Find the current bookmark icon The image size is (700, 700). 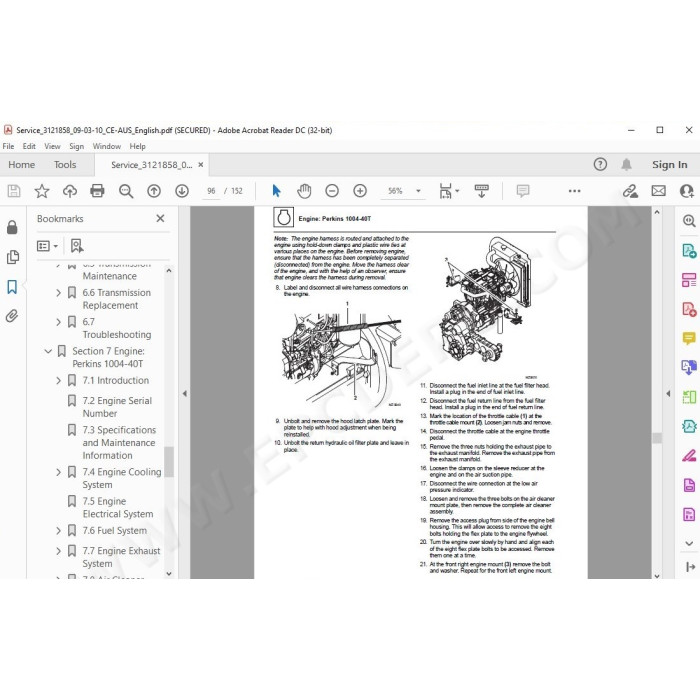(x=77, y=246)
